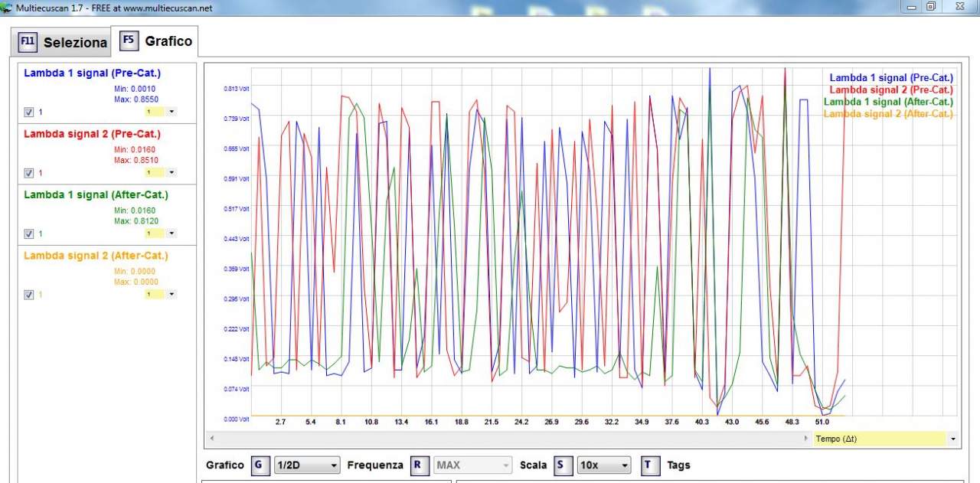Click the Multiecuscan title bar app icon
The image size is (980, 483).
(x=8, y=7)
